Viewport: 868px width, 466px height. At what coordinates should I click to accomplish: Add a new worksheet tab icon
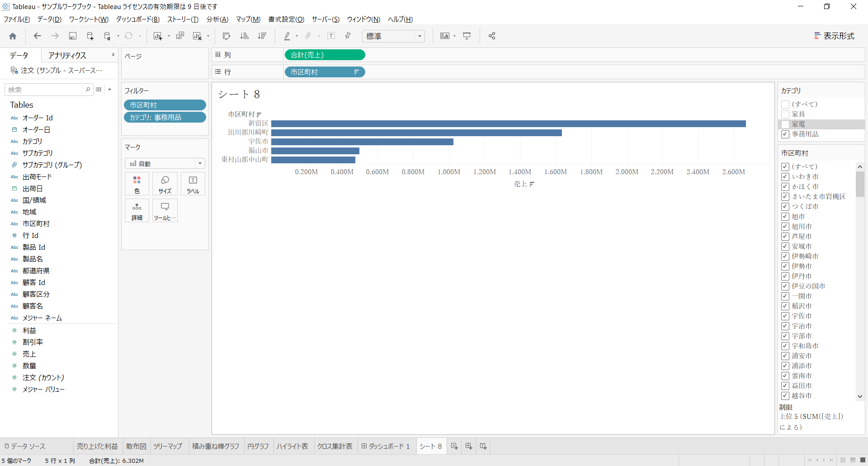(454, 446)
